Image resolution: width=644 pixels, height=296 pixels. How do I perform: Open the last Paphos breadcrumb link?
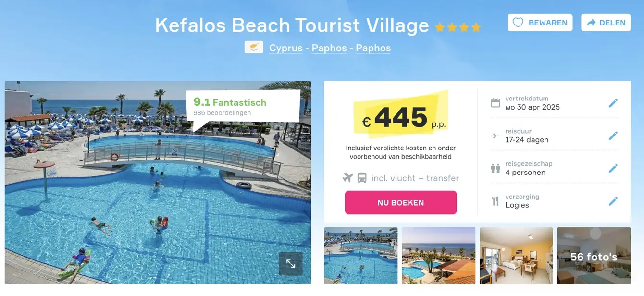(x=373, y=48)
